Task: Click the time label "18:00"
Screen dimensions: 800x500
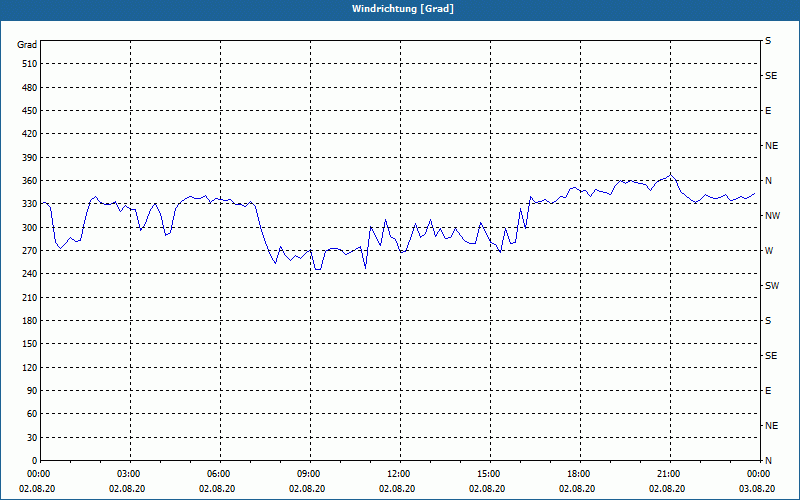Action: (x=579, y=473)
